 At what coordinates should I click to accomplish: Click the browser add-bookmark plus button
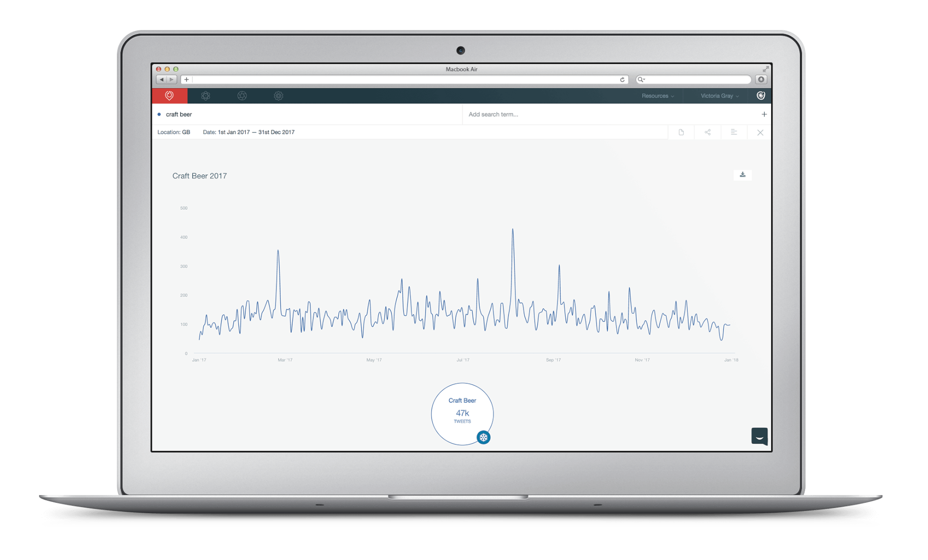pyautogui.click(x=187, y=80)
